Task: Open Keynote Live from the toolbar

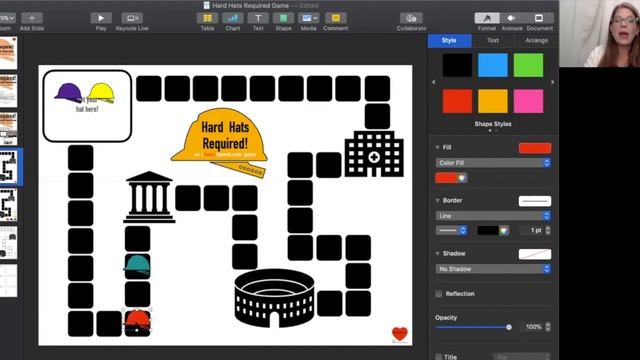Action: click(132, 18)
